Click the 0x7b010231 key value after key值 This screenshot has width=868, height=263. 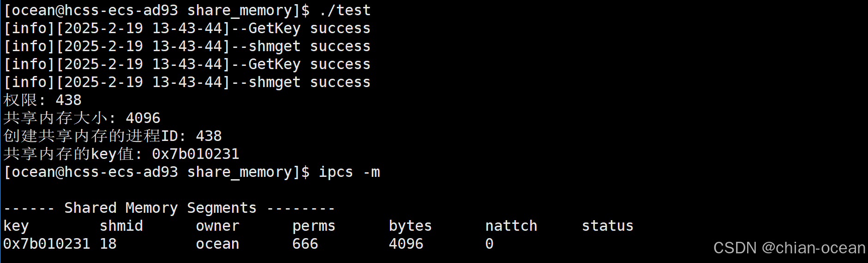click(x=196, y=154)
